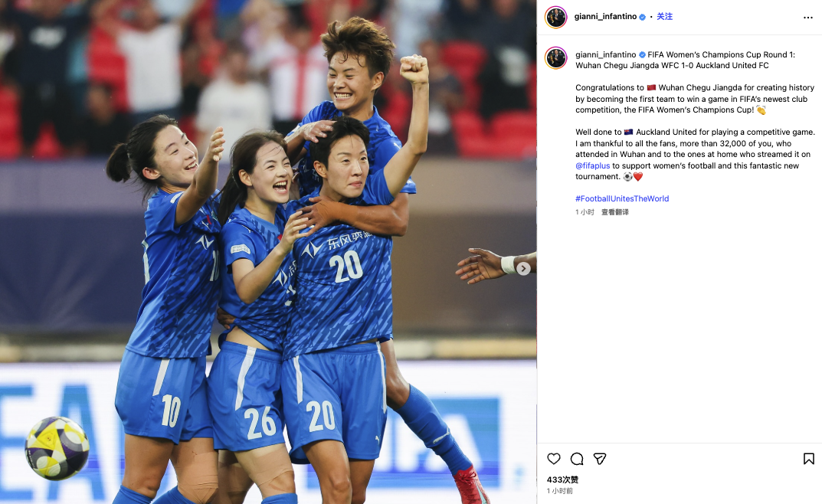
Task: Share the post via paper plane icon
Action: coord(600,459)
